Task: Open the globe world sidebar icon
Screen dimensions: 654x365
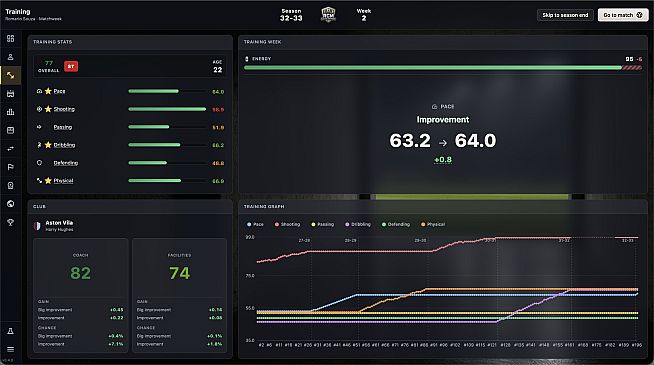Action: pos(10,204)
